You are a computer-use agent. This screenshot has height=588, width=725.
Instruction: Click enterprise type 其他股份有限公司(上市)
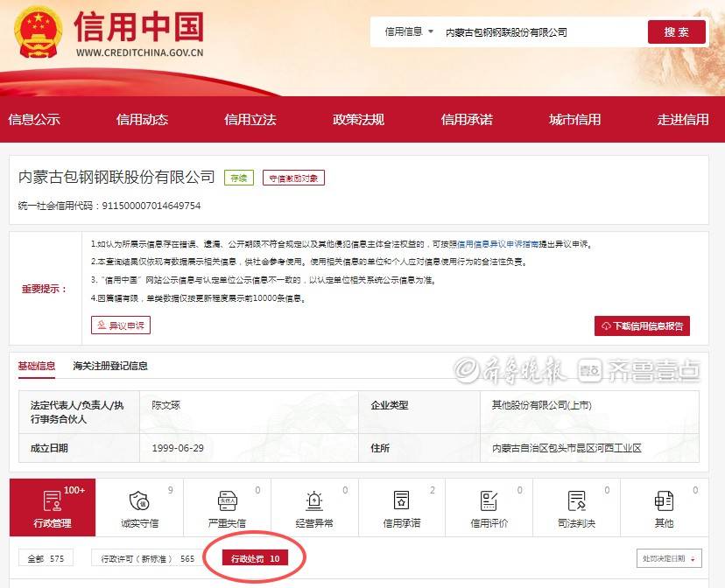(541, 405)
